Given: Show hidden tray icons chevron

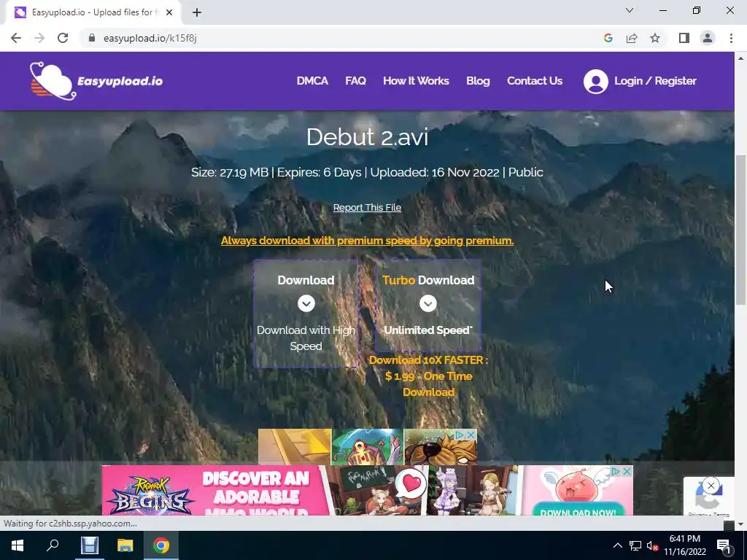Looking at the screenshot, I should point(617,545).
